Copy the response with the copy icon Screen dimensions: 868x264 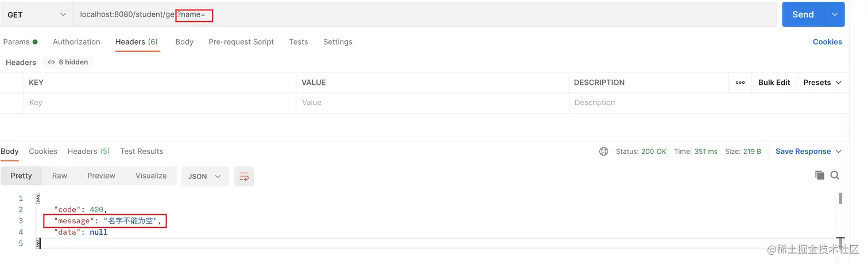pos(820,175)
